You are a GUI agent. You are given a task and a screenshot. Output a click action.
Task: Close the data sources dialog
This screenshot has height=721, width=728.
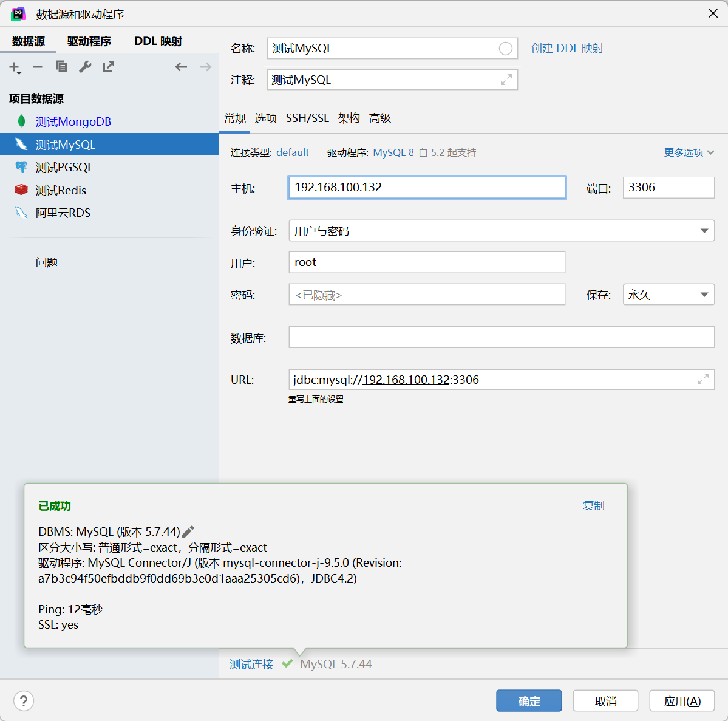point(713,13)
